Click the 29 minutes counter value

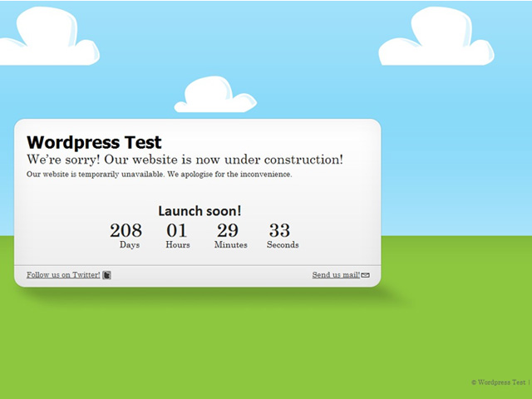tap(228, 230)
